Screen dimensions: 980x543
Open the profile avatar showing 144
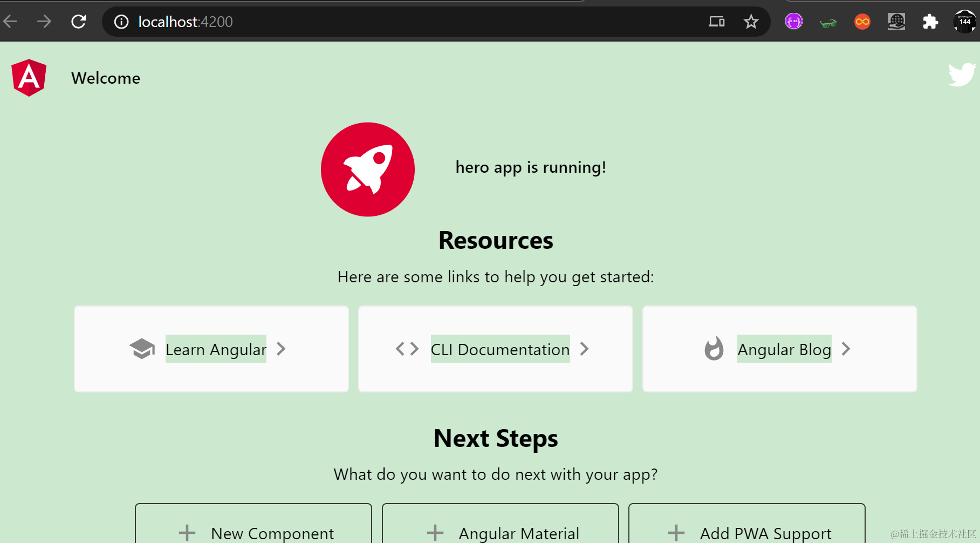click(x=965, y=22)
